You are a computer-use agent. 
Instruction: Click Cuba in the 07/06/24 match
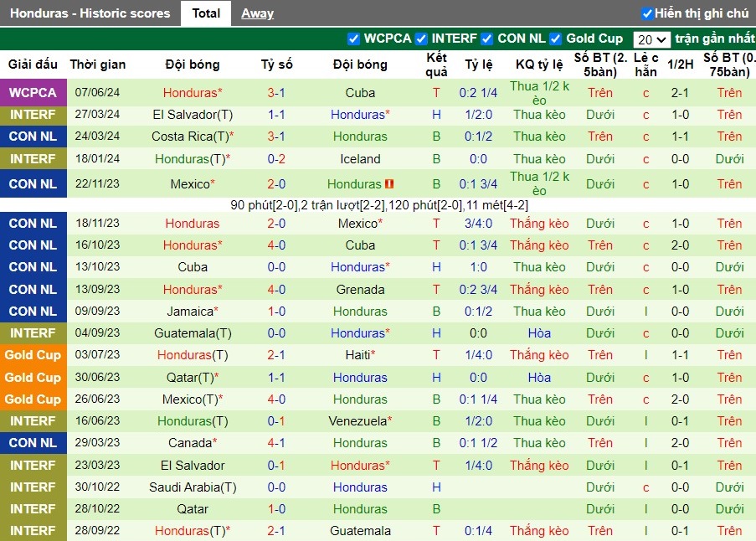point(360,93)
